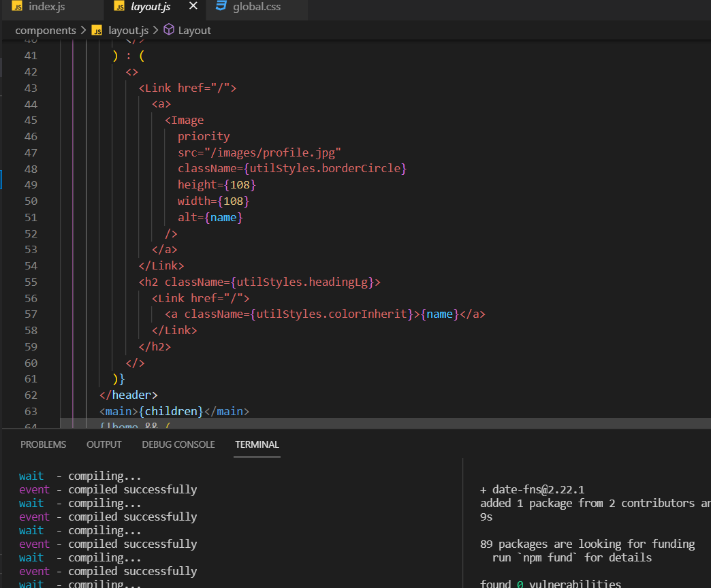The width and height of the screenshot is (711, 588).
Task: Click the JavaScript icon on the index.js tab
Action: point(18,5)
